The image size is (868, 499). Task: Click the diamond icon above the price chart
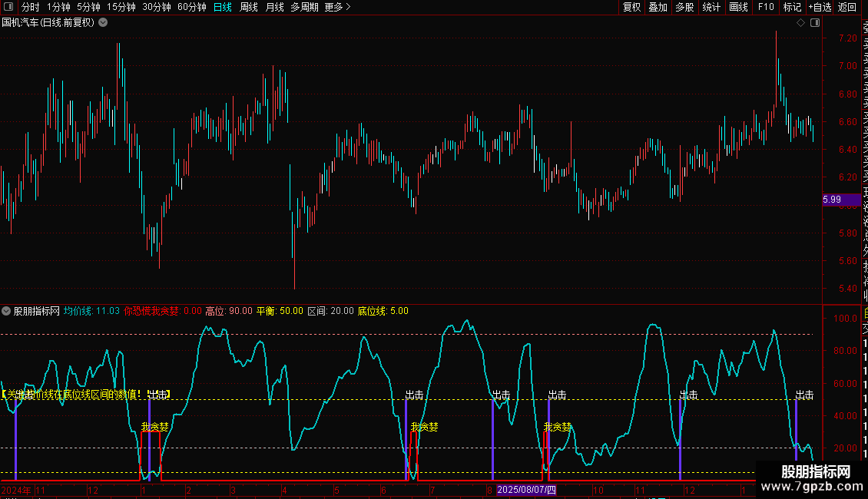(800, 23)
